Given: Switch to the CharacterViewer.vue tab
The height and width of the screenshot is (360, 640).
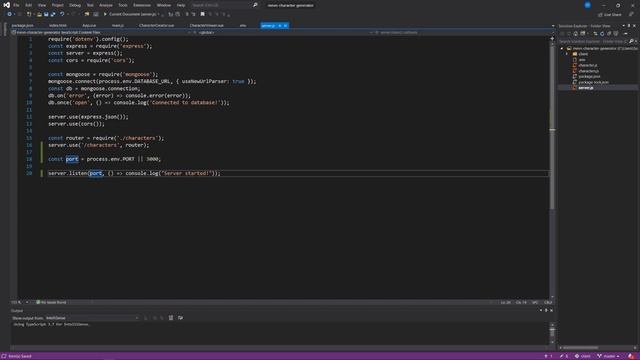Looking at the screenshot, I should click(207, 25).
